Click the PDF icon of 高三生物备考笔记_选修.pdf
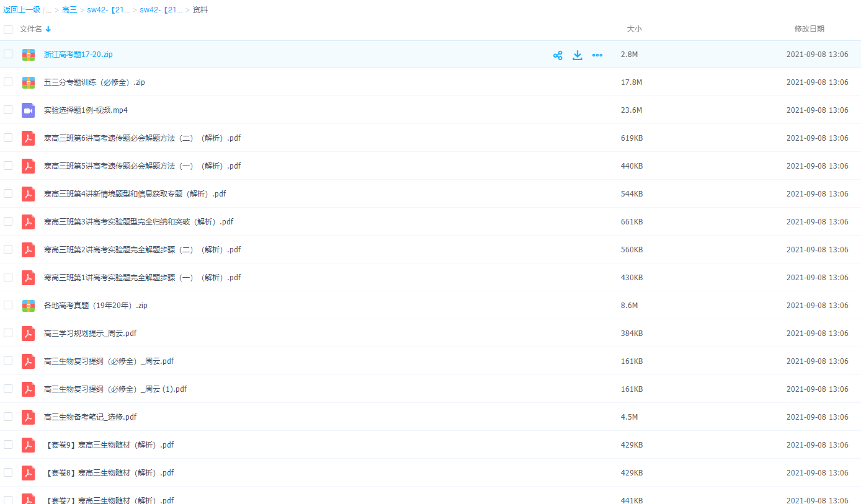 [28, 417]
